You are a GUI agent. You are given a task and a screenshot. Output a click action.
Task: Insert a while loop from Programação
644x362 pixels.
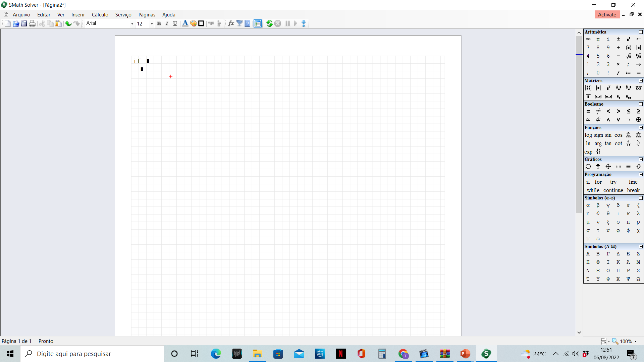593,190
